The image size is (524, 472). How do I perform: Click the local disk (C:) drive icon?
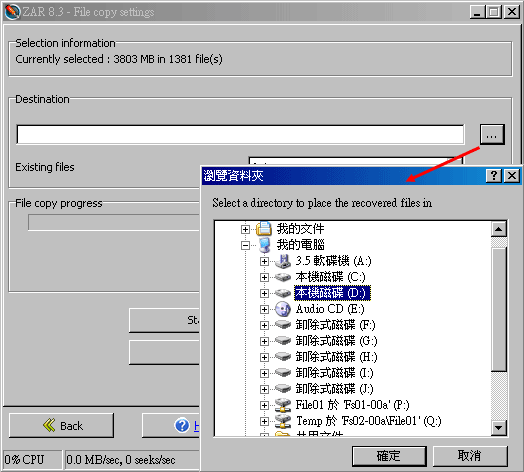click(283, 277)
